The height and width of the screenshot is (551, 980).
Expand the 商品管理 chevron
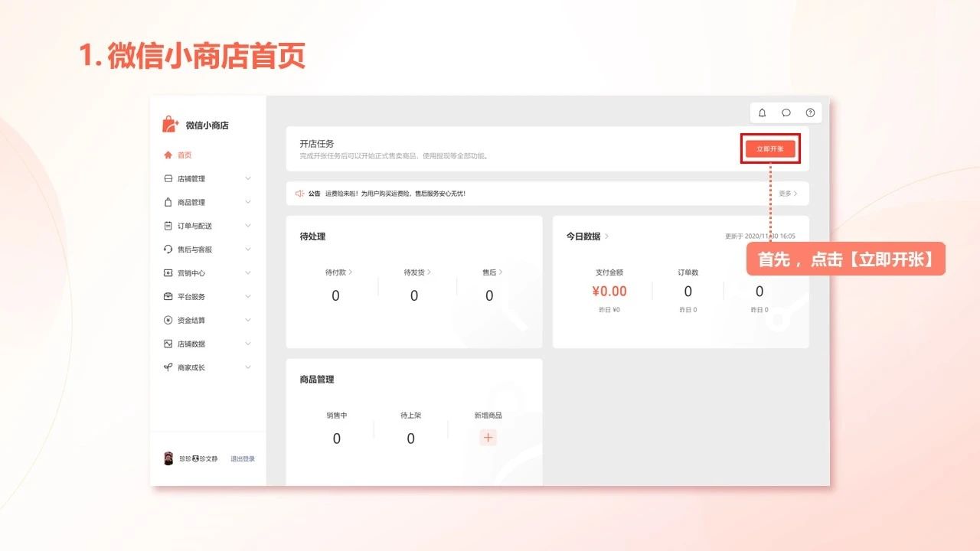[248, 202]
